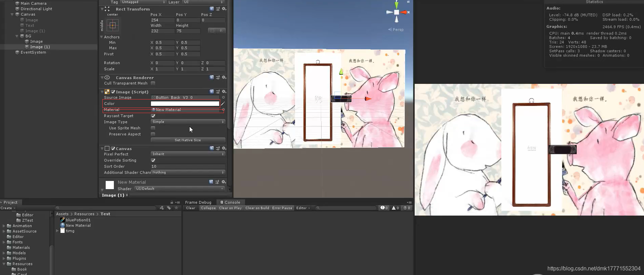Toggle Rect Transform raw edit mode (R)
644x275 pixels.
pyautogui.click(x=221, y=31)
